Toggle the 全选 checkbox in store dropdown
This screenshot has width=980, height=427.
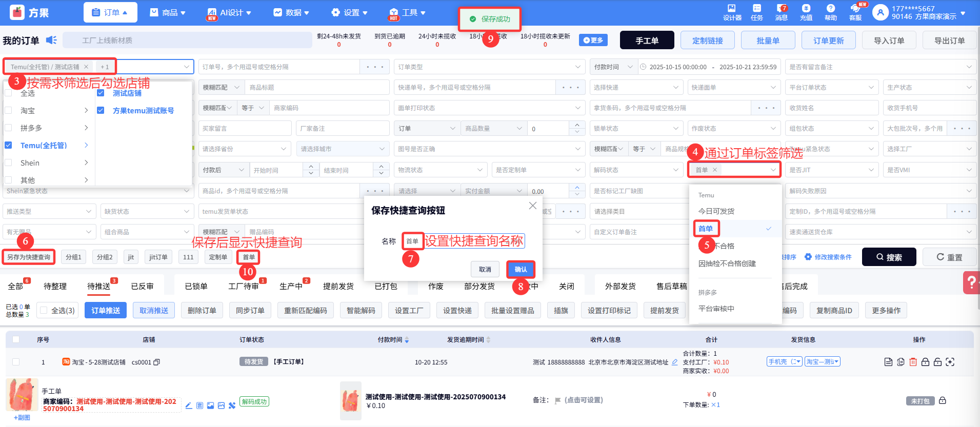click(8, 93)
